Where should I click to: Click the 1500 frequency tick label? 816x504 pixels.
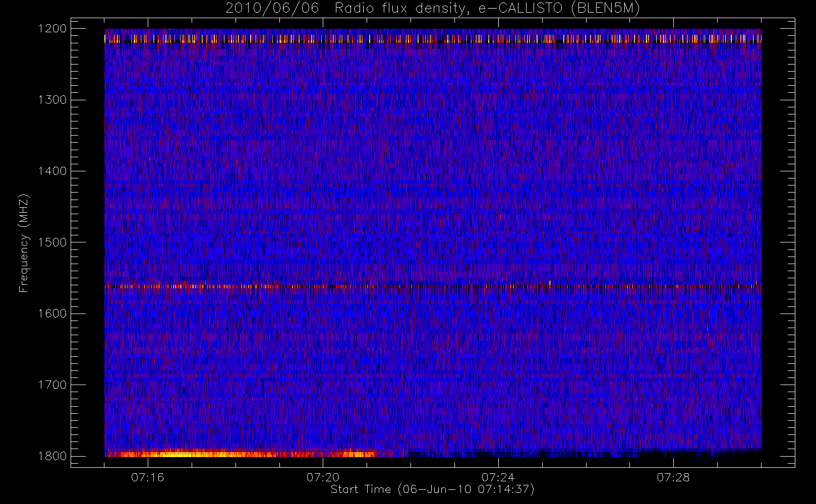tap(52, 242)
